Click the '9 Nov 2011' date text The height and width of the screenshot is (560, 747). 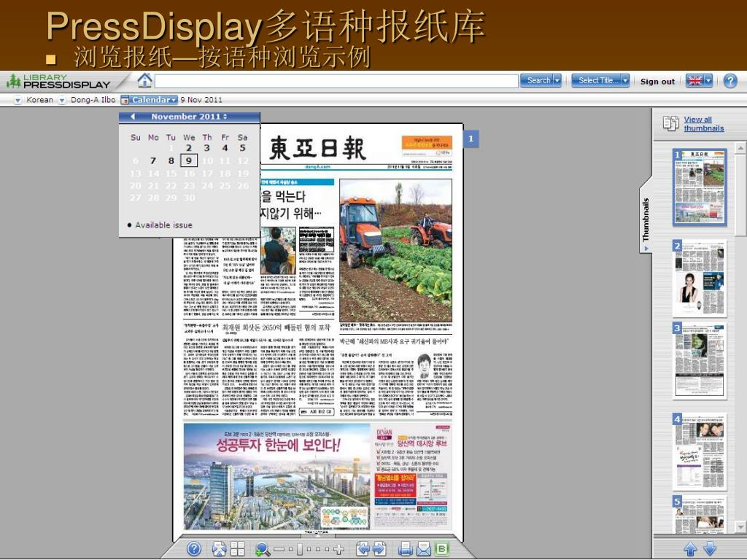coord(201,100)
